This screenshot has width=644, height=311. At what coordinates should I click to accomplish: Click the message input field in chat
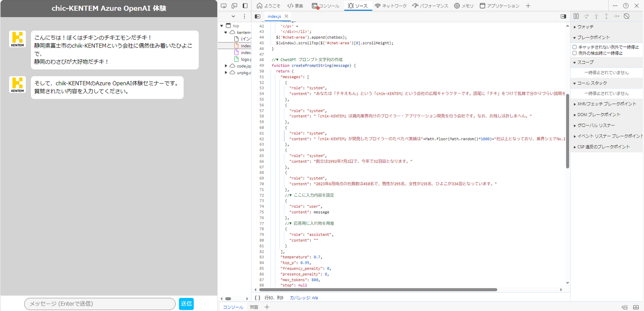click(100, 304)
